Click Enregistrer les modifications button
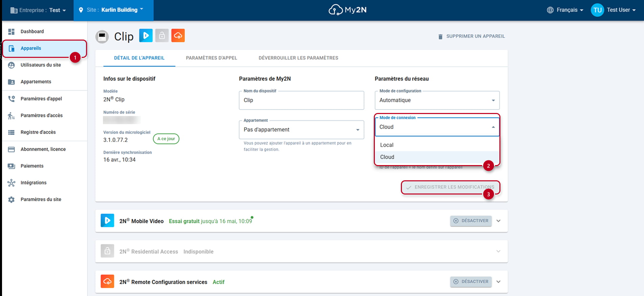Viewport: 644px width, 296px height. (x=450, y=187)
